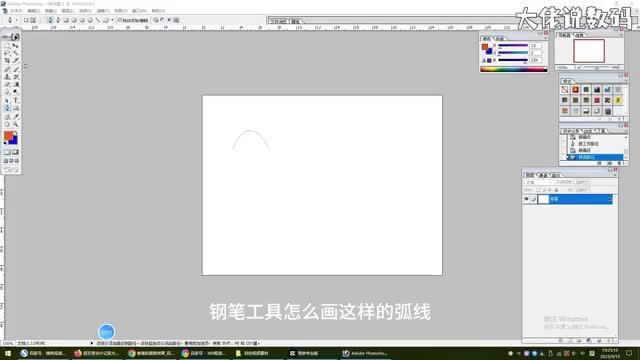The image size is (640, 360).
Task: Open the Layers panel flyout menu
Action: click(x=615, y=175)
